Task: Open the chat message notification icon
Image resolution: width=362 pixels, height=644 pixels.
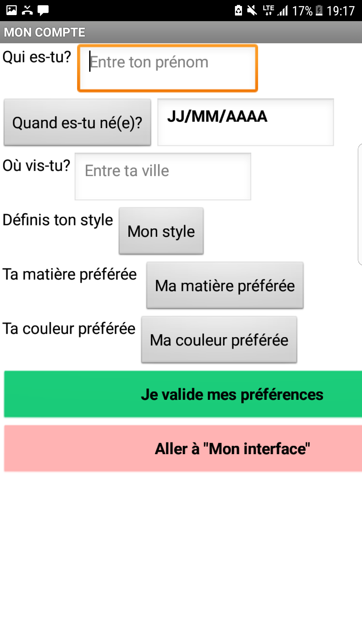Action: [x=43, y=10]
